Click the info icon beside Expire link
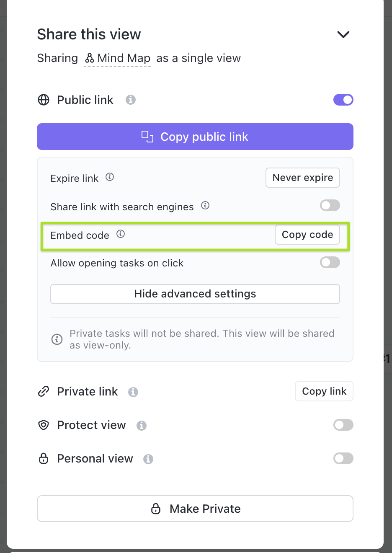 110,177
